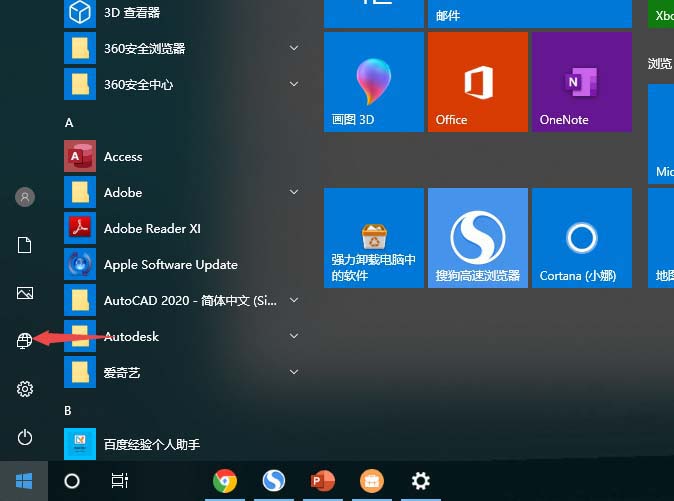Open orange briefcase app on taskbar

[372, 481]
